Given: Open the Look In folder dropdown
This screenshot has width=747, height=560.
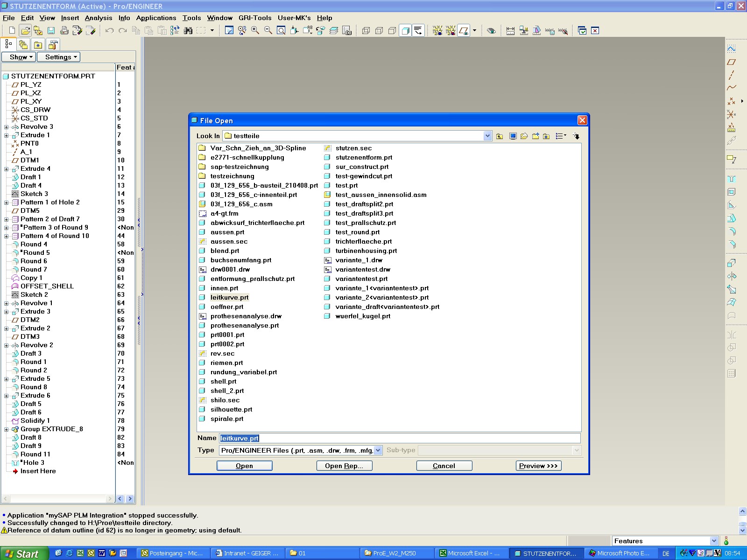Looking at the screenshot, I should click(x=487, y=136).
